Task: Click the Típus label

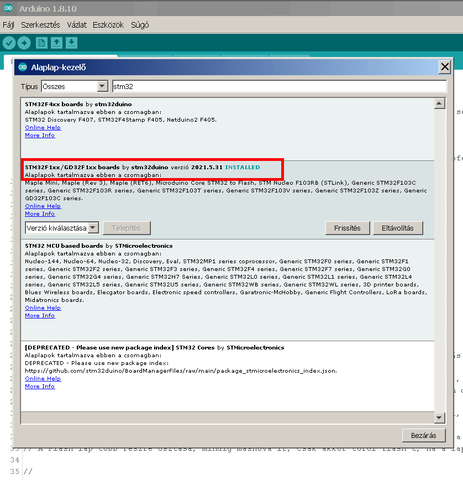Action: click(x=29, y=87)
